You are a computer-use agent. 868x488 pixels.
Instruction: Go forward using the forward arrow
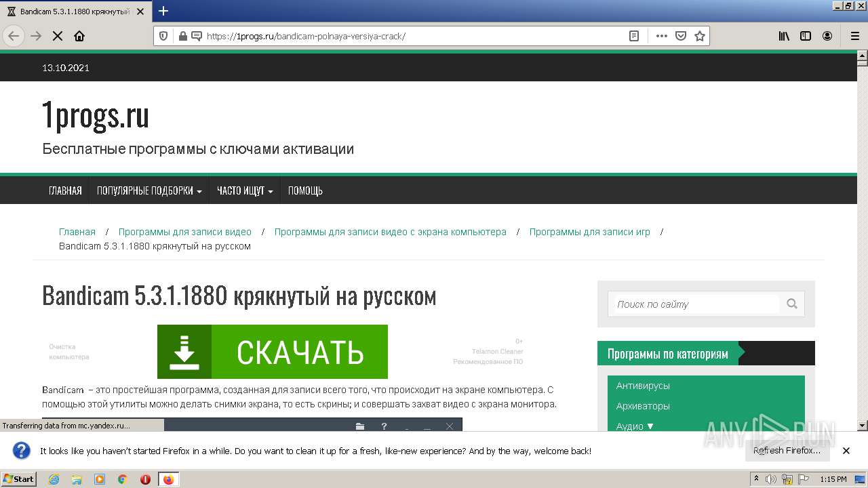[36, 36]
